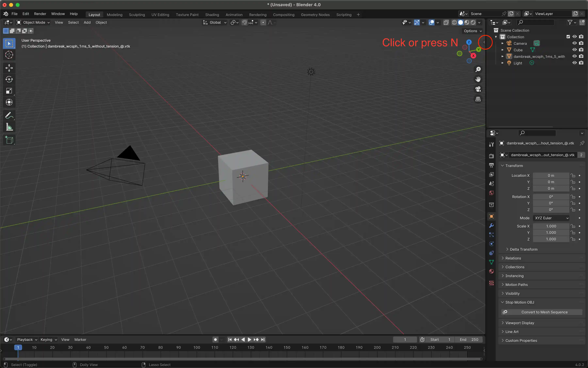This screenshot has width=588, height=368.
Task: Select the Rotate tool
Action: (x=9, y=79)
